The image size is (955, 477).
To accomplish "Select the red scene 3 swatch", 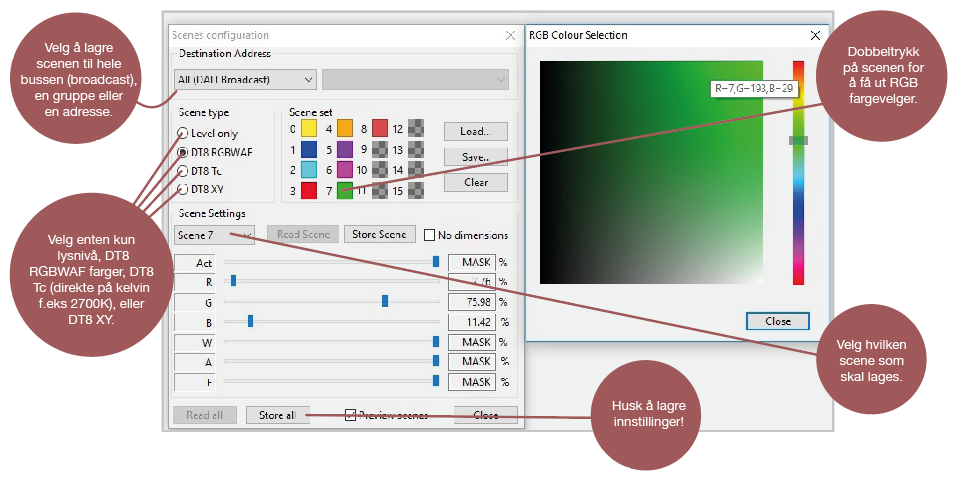I will tap(309, 190).
